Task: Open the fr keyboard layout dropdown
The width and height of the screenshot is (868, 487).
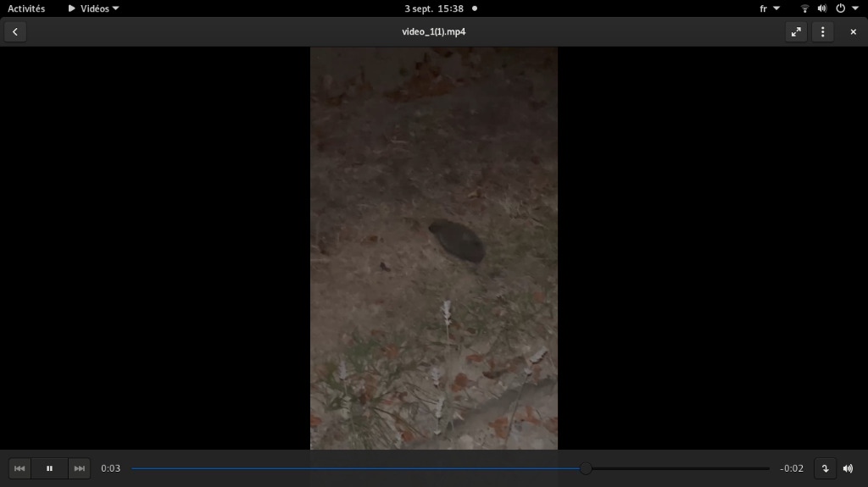Action: point(769,8)
